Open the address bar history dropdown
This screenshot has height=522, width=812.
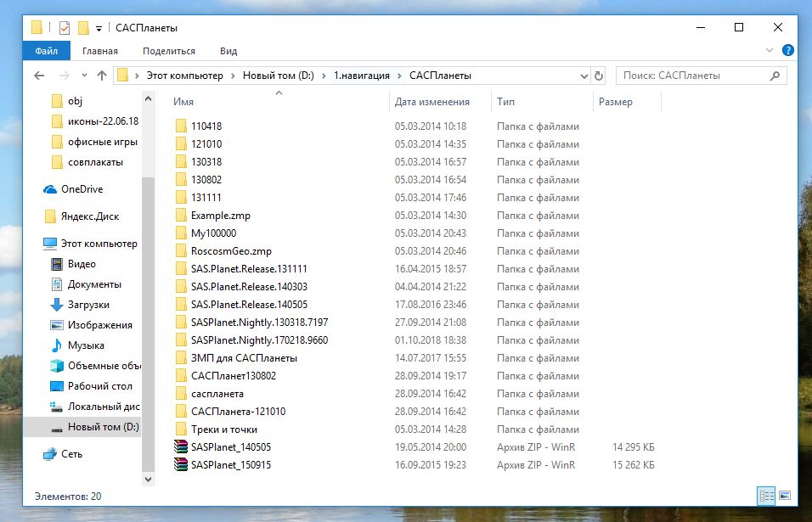click(x=583, y=76)
